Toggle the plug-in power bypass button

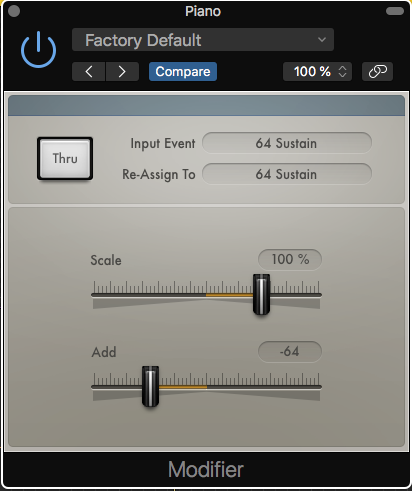click(x=38, y=49)
